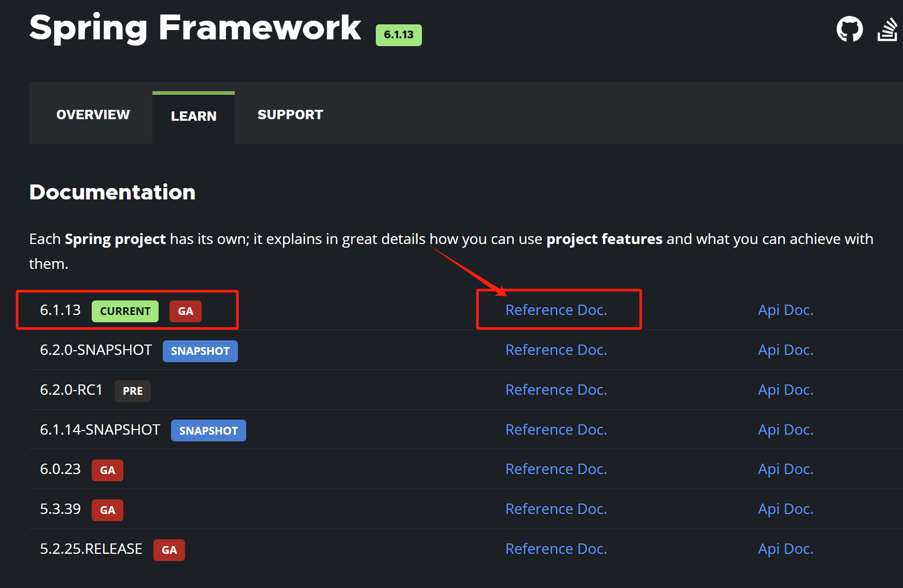Open Reference Doc. for 6.2.0-RC1
This screenshot has width=903, height=588.
click(x=556, y=390)
